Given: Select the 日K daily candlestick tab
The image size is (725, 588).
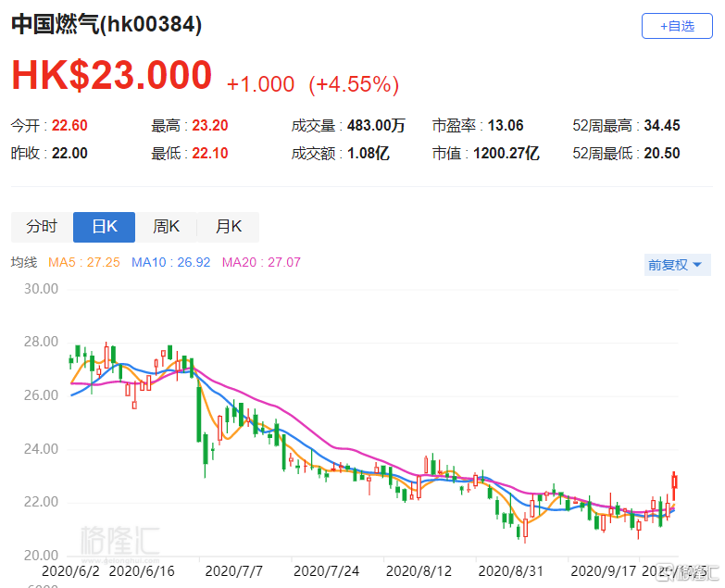Looking at the screenshot, I should point(104,227).
